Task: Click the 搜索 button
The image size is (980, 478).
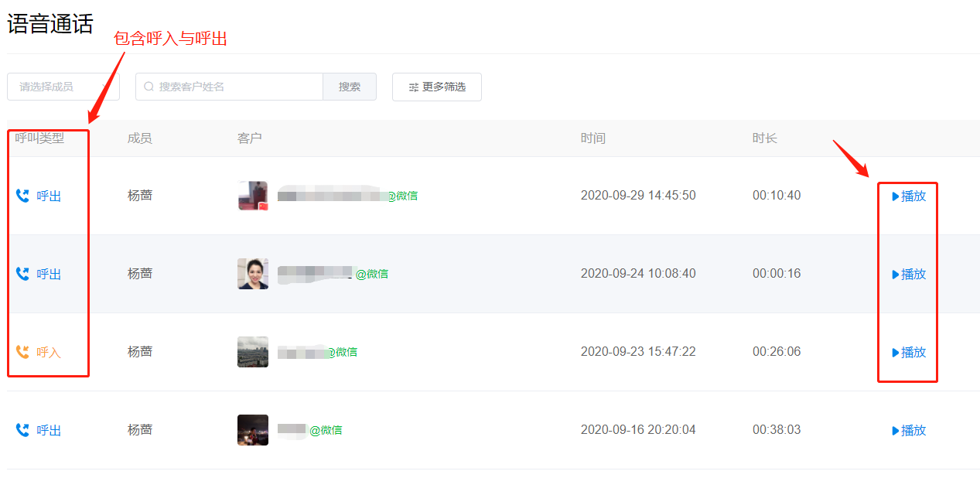Action: 350,87
